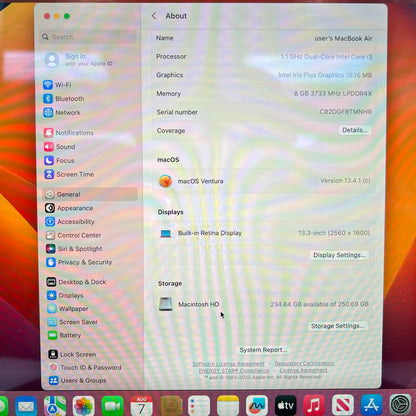The height and width of the screenshot is (416, 416).
Task: Click the Version 13.4.1 (c) text
Action: (345, 180)
